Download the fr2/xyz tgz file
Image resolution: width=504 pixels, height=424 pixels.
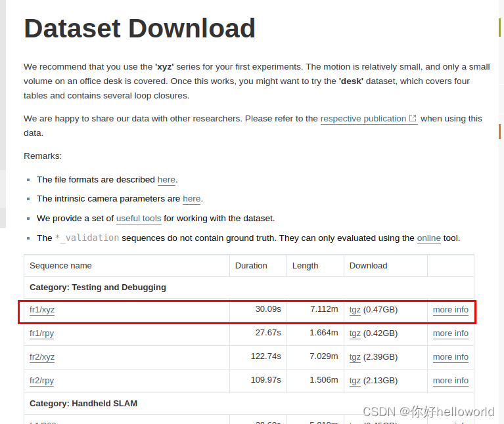click(355, 357)
